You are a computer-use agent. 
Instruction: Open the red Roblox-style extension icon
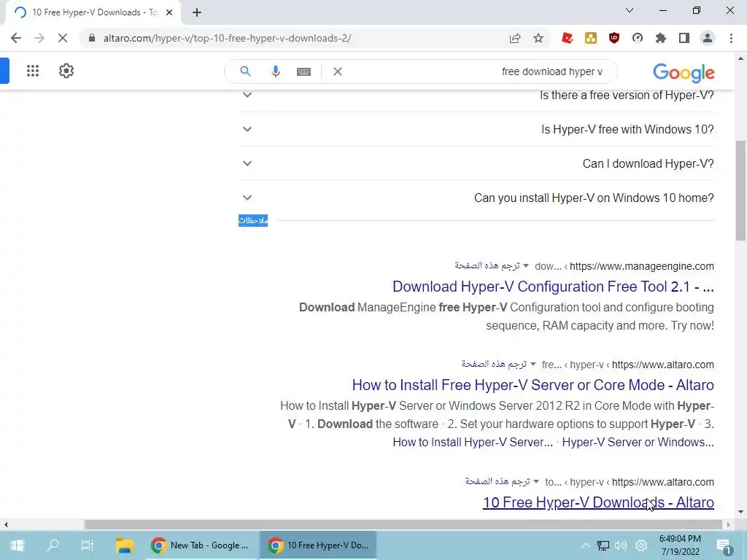point(567,38)
